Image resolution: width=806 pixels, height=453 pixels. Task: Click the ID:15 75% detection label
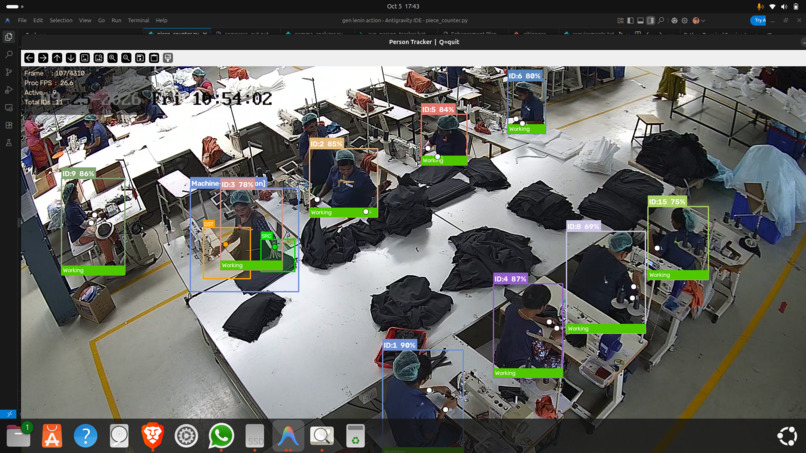[667, 202]
